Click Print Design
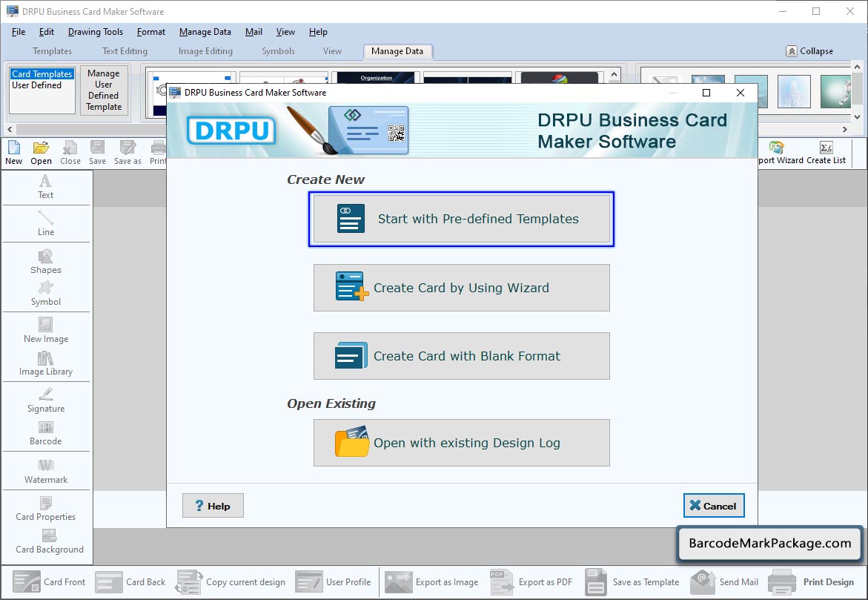The image size is (868, 600). 811,581
